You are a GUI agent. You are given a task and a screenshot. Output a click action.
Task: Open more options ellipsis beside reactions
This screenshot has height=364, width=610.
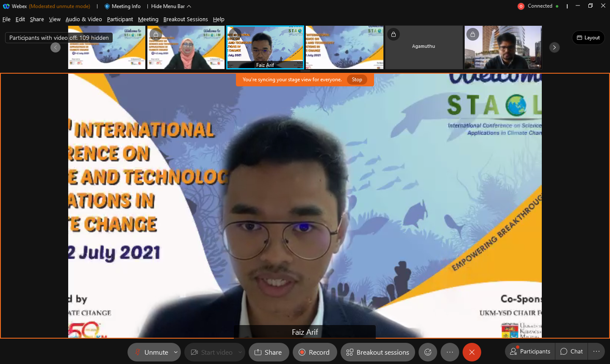point(450,352)
